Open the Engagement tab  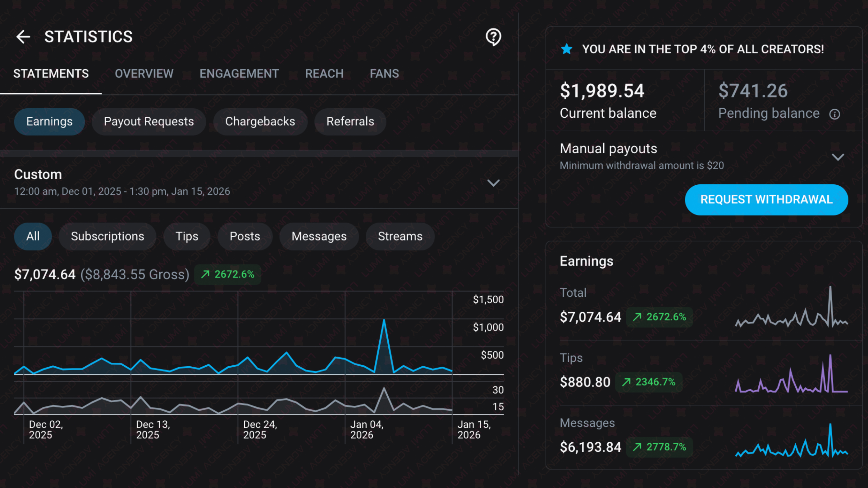[x=239, y=74]
